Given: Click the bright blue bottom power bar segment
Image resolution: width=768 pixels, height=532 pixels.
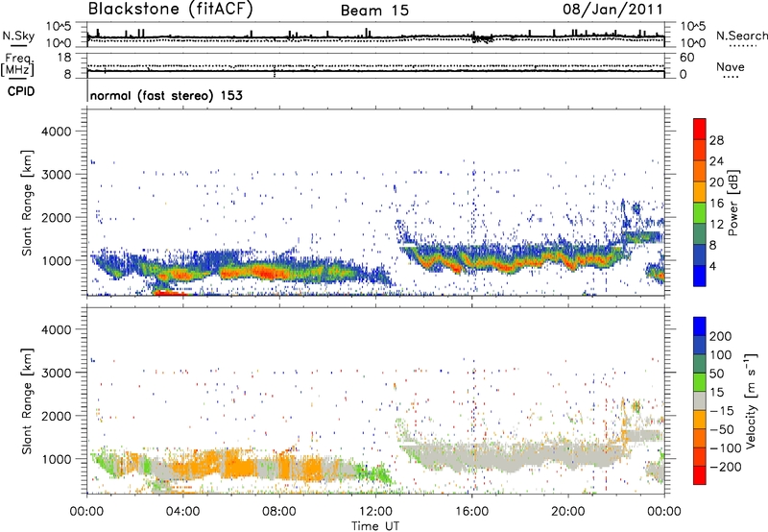Looking at the screenshot, I should pyautogui.click(x=700, y=276).
